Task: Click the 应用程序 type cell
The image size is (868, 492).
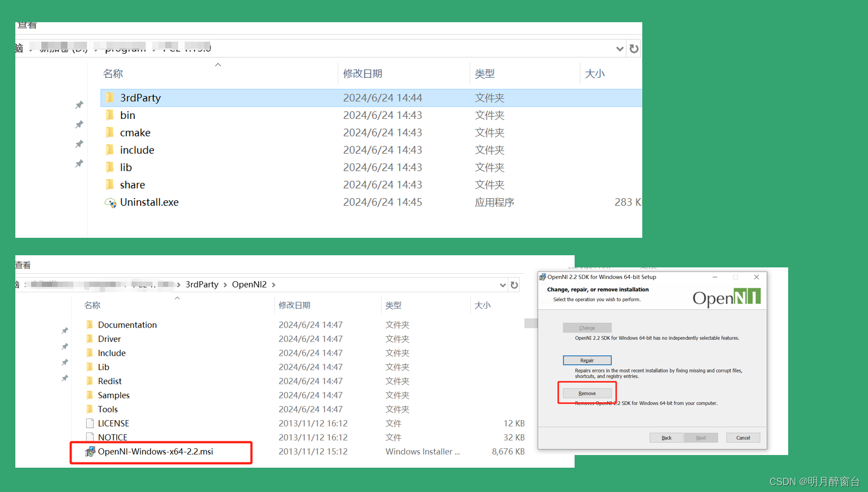Action: pyautogui.click(x=494, y=202)
